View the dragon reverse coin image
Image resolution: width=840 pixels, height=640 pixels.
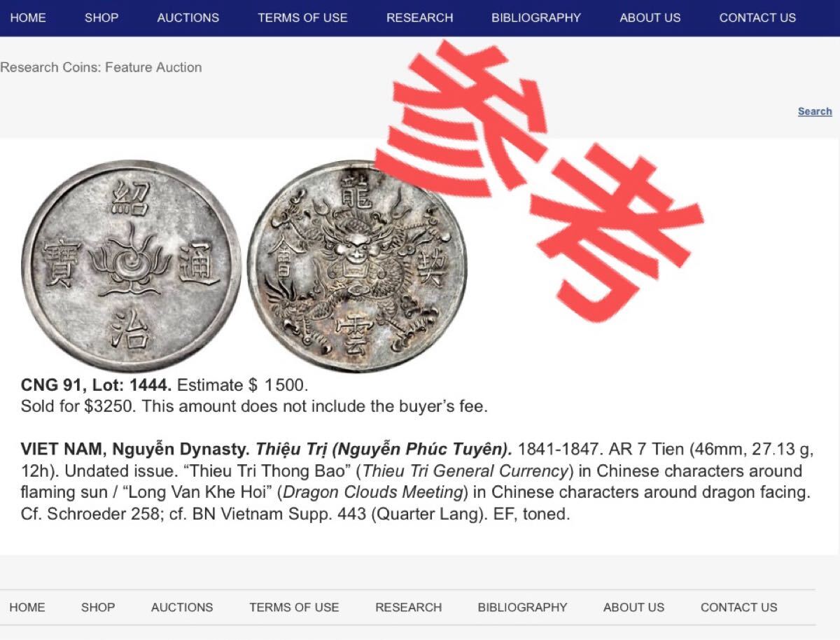tap(357, 265)
